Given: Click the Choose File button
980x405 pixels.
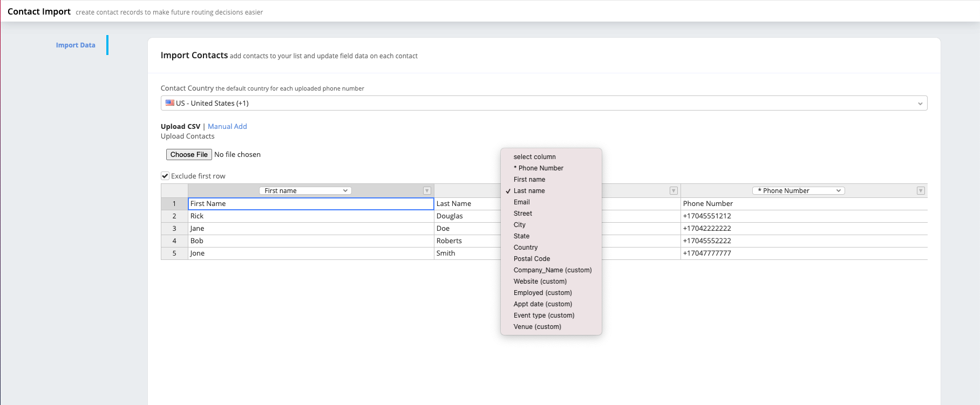Looking at the screenshot, I should [x=189, y=155].
